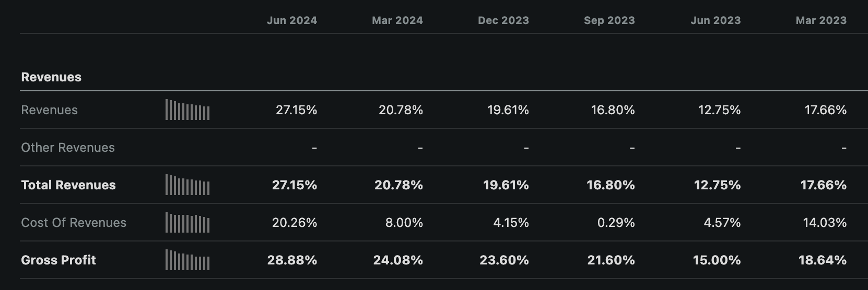
Task: Click the 14.03% Cost Of Revenues value
Action: click(x=824, y=223)
